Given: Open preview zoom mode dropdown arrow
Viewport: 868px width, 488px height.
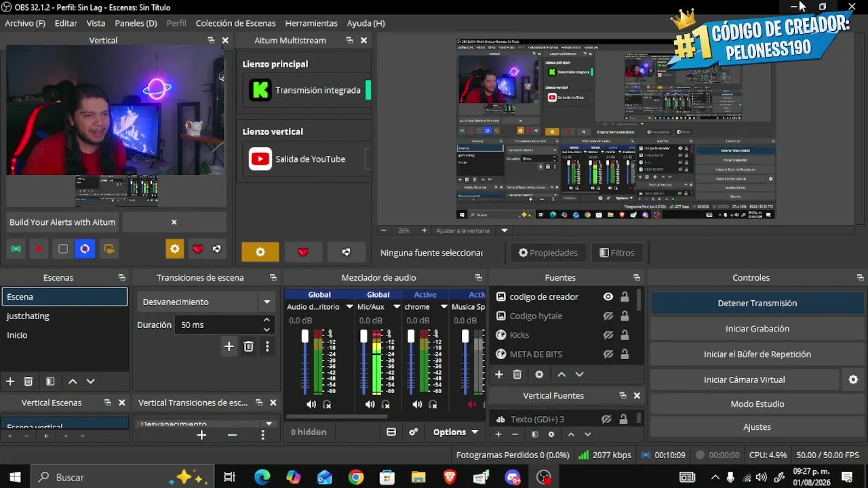Looking at the screenshot, I should [x=504, y=230].
